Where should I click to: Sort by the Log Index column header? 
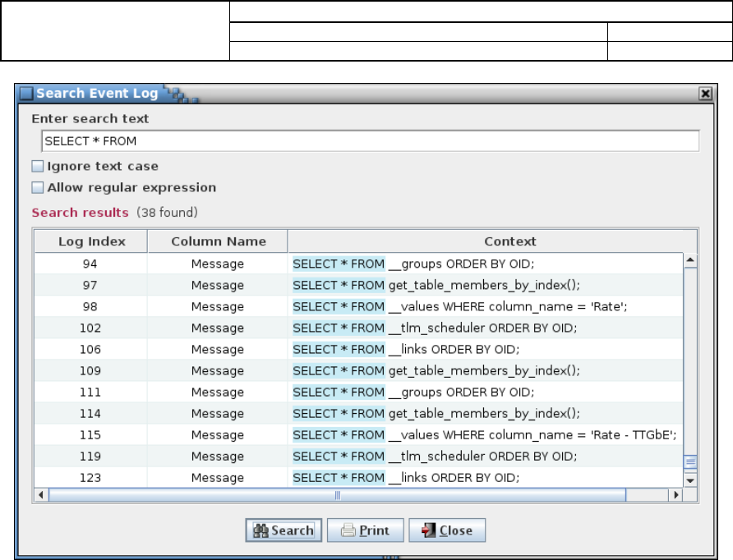pyautogui.click(x=91, y=241)
